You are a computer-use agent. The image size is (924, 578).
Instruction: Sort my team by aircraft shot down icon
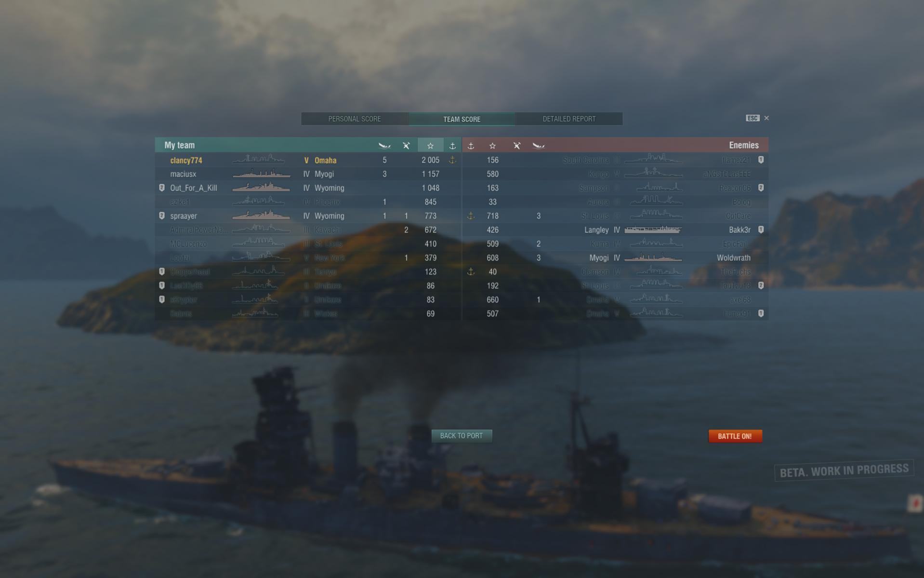click(x=406, y=145)
